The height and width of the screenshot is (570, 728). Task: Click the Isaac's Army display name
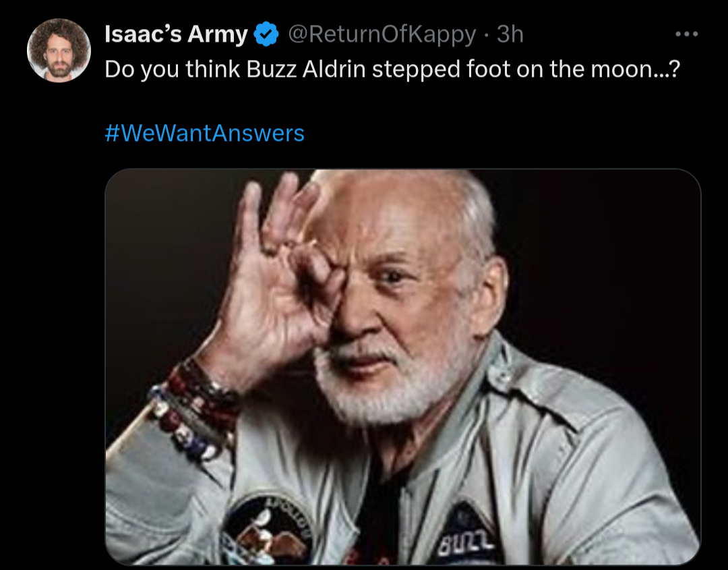coord(177,34)
